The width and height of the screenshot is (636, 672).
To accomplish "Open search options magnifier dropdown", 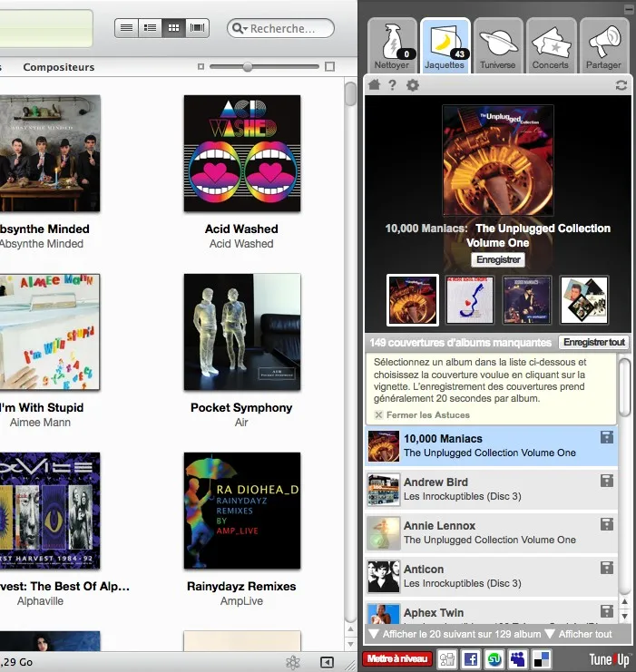I will click(x=240, y=29).
